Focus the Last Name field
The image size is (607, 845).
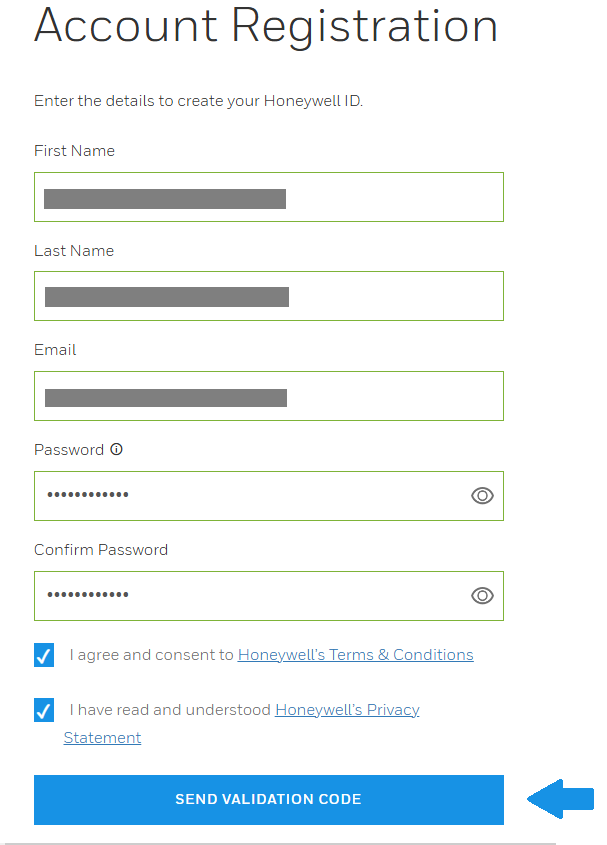click(x=268, y=296)
